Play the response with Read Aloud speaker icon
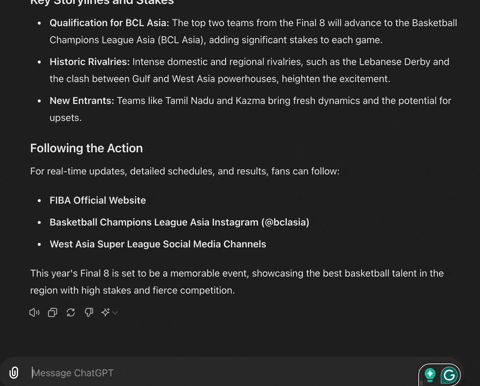 34,312
